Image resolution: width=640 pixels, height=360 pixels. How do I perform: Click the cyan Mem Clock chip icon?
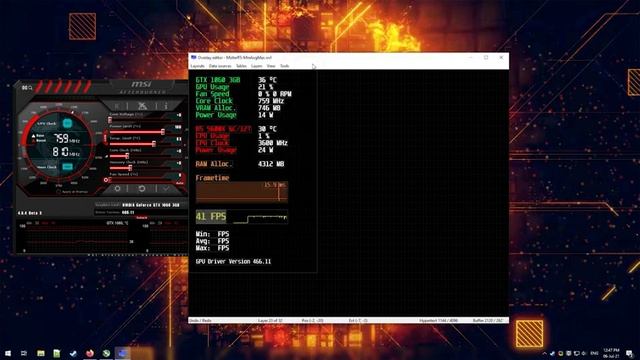(x=67, y=167)
